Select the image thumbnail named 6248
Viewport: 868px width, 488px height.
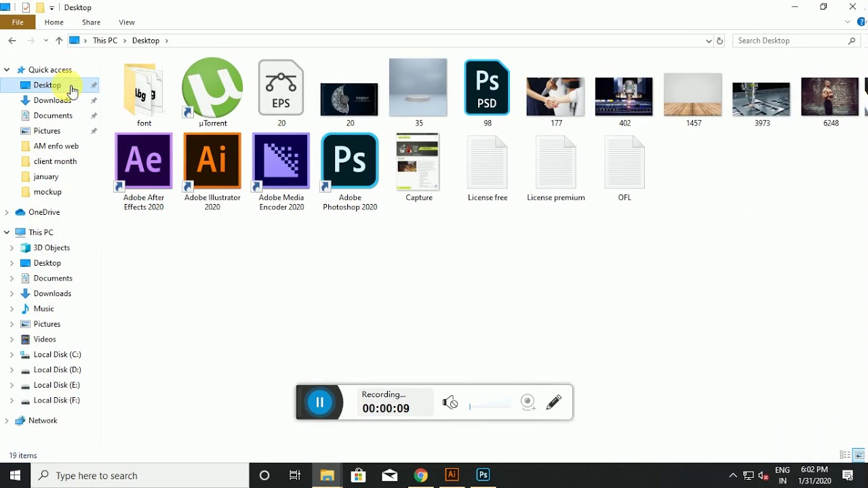point(830,97)
